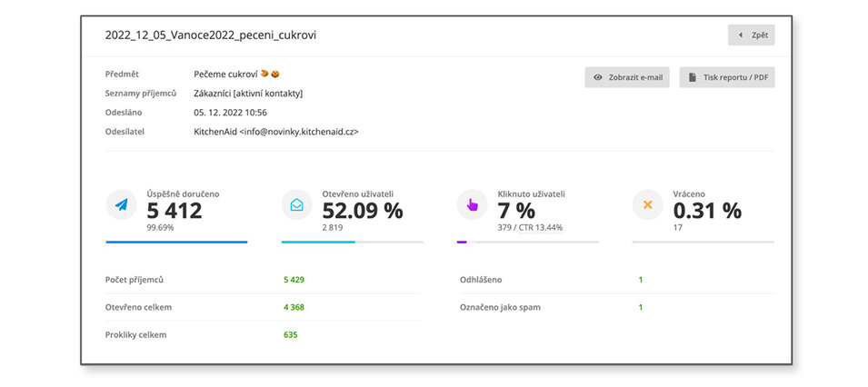Click the sender email info@novinky.kitchenaid.cz

(x=276, y=132)
